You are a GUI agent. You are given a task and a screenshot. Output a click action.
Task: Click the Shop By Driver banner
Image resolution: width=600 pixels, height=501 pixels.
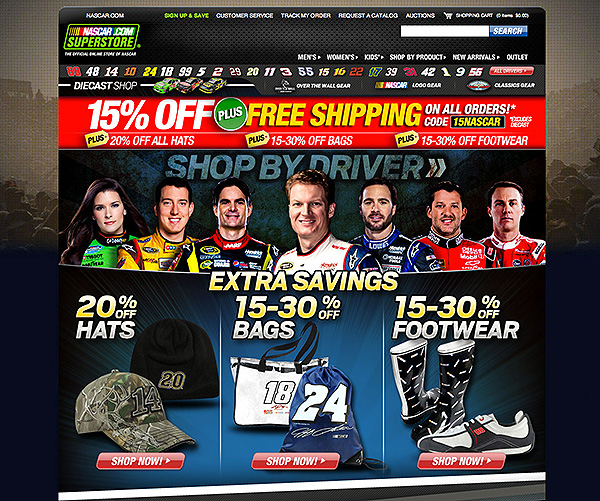pos(302,210)
